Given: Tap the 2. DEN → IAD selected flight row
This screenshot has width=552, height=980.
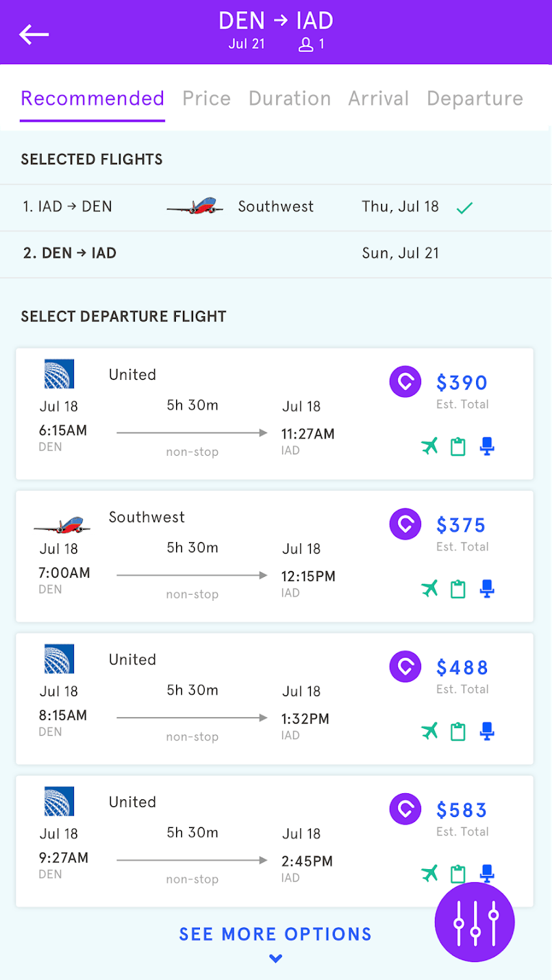Looking at the screenshot, I should [274, 253].
